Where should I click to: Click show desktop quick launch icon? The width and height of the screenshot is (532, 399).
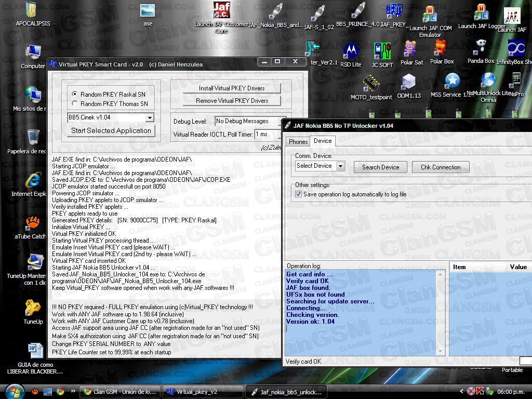pyautogui.click(x=47, y=392)
